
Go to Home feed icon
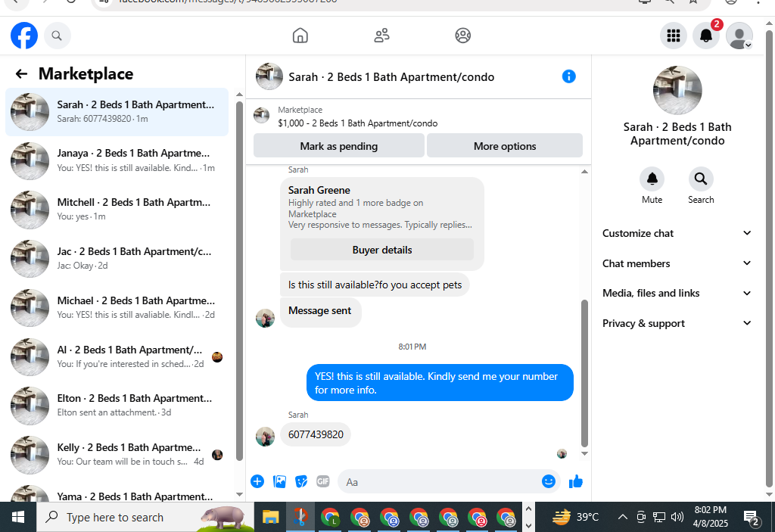point(300,36)
